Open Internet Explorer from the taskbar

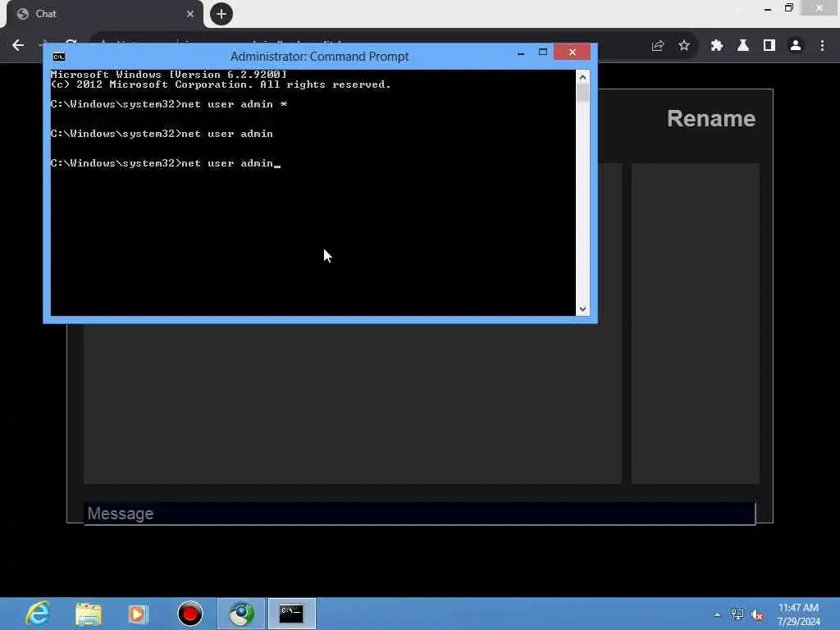(x=38, y=614)
